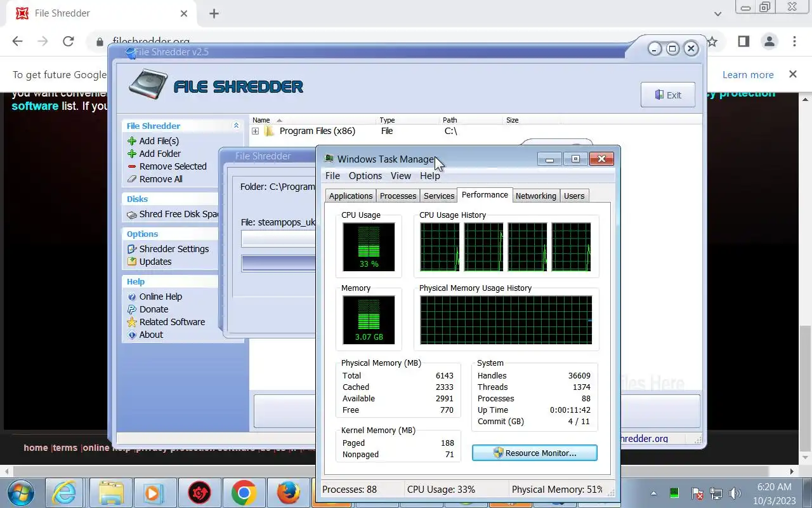Click the home footer link

coord(36,448)
